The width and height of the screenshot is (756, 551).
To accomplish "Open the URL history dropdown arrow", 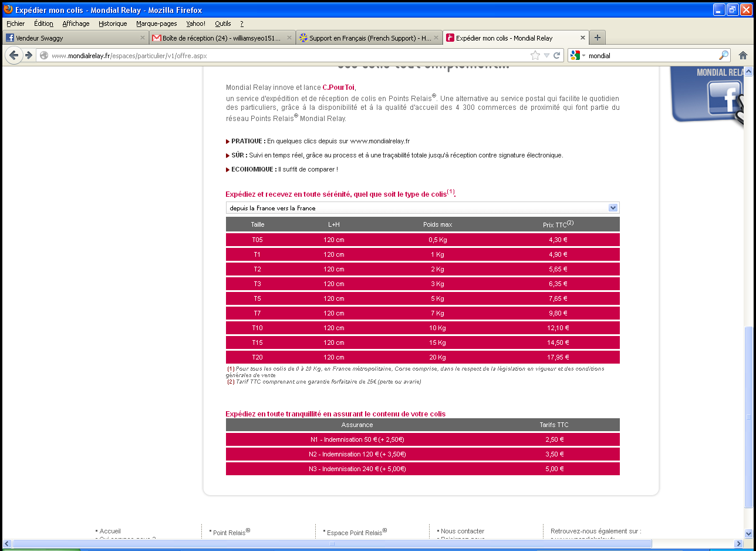I will click(x=546, y=55).
